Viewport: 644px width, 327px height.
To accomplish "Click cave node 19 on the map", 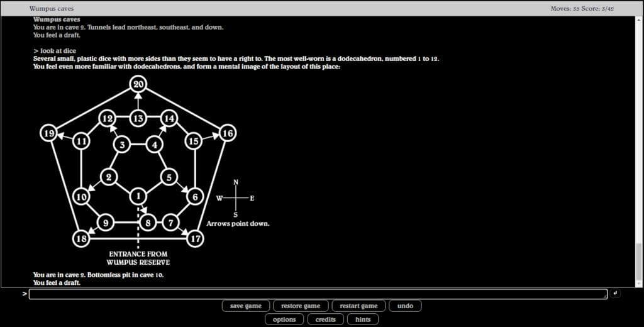I will (x=48, y=133).
